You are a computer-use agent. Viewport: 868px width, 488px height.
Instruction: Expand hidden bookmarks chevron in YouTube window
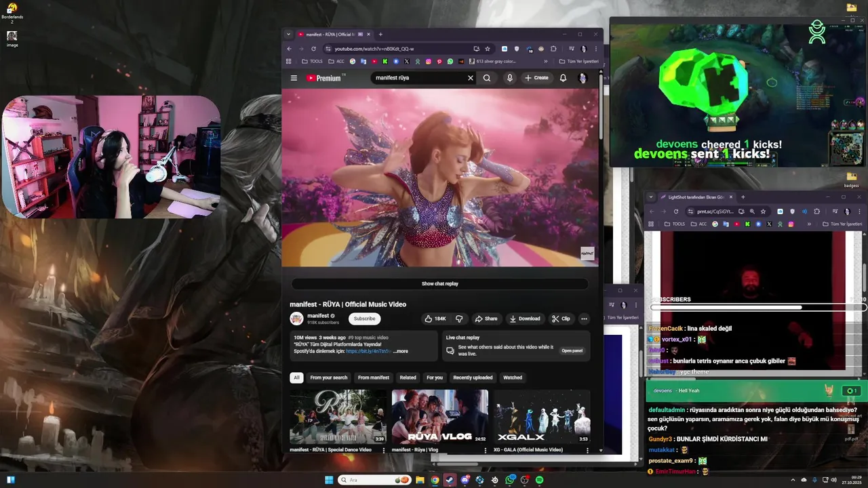click(546, 62)
